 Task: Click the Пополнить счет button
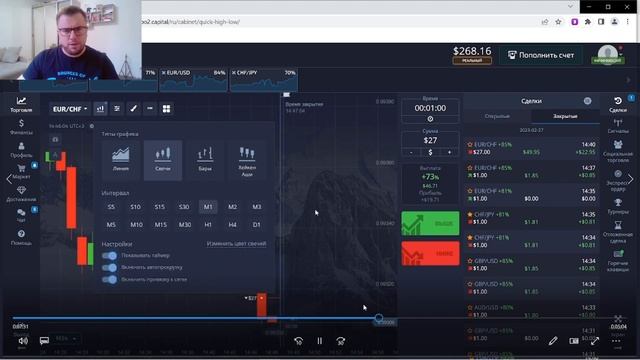point(541,55)
